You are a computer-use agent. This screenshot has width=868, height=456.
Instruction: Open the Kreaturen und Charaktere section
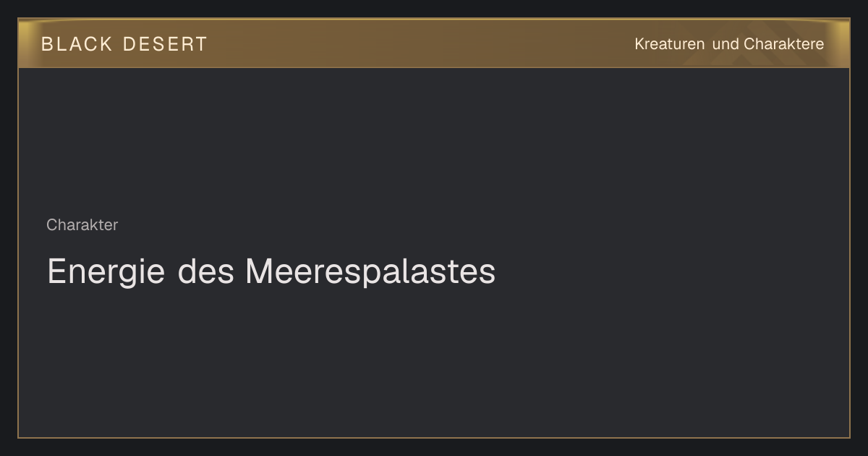[729, 44]
